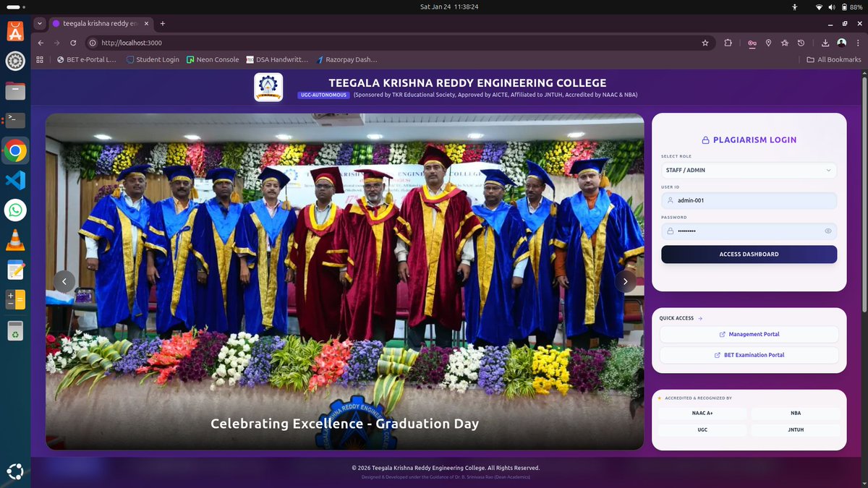Open the Extensions puzzle-piece icon
This screenshot has height=488, width=868.
[728, 43]
